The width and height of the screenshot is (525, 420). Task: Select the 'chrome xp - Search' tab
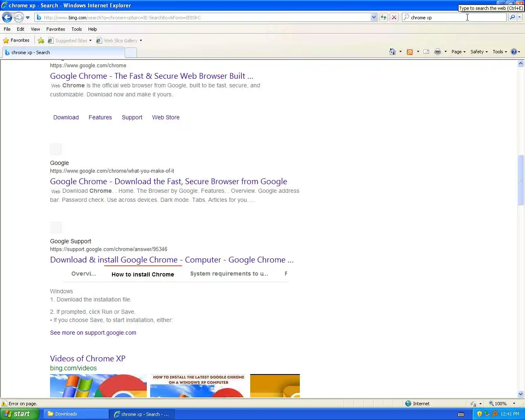pos(64,52)
